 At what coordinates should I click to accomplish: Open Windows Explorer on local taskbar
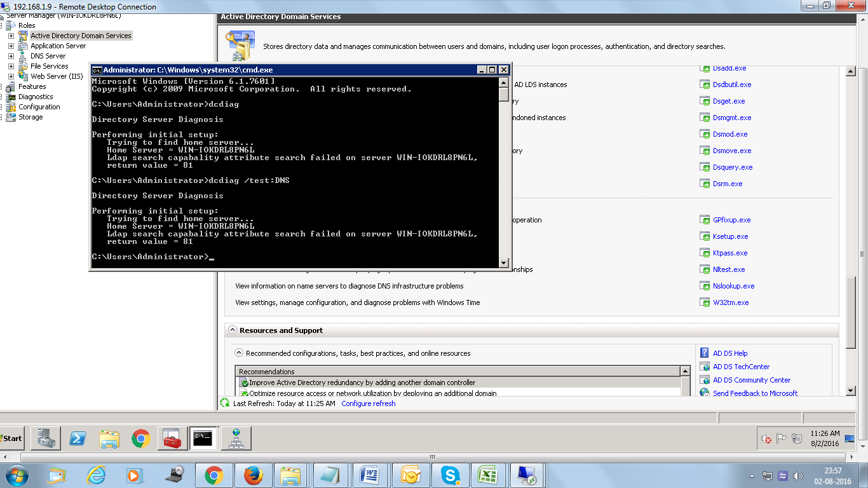pos(291,475)
